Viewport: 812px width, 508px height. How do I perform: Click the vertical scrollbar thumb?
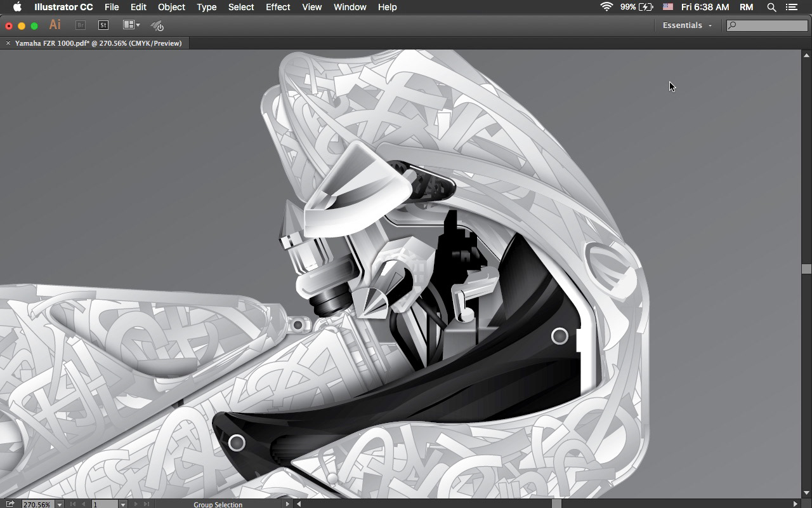(806, 269)
